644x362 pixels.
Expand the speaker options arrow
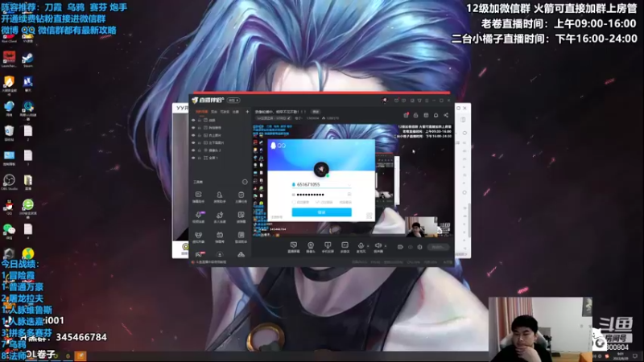386,246
